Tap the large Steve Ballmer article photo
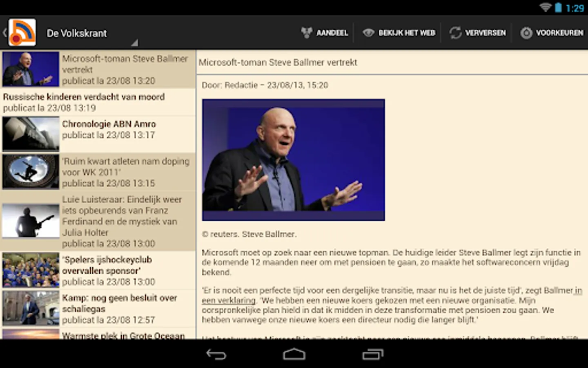588x368 pixels. (293, 160)
